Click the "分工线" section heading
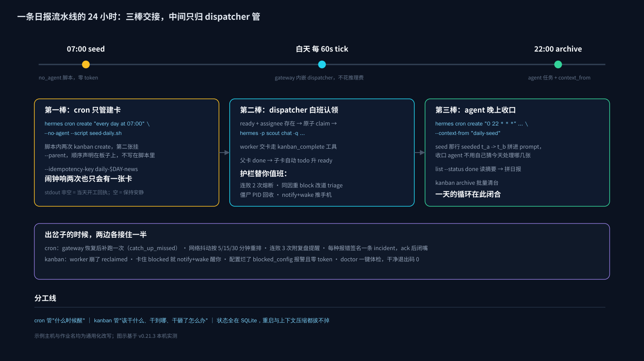This screenshot has height=361, width=644. click(x=45, y=298)
